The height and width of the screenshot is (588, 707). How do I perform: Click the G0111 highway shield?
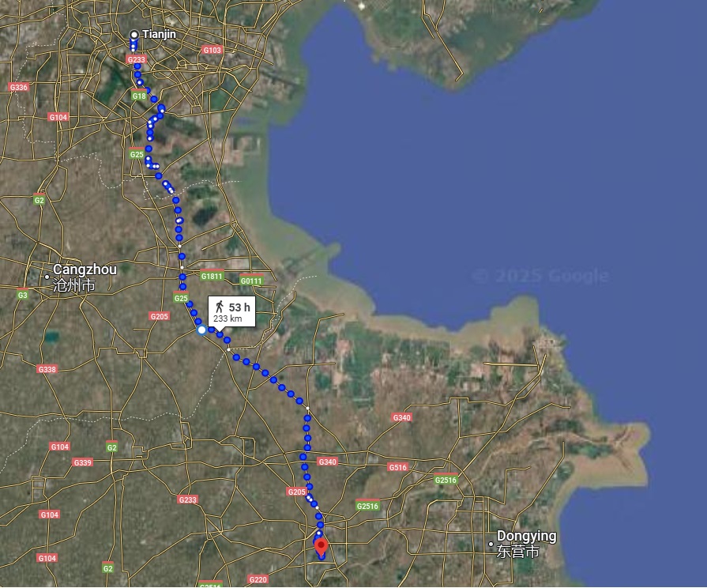(251, 281)
